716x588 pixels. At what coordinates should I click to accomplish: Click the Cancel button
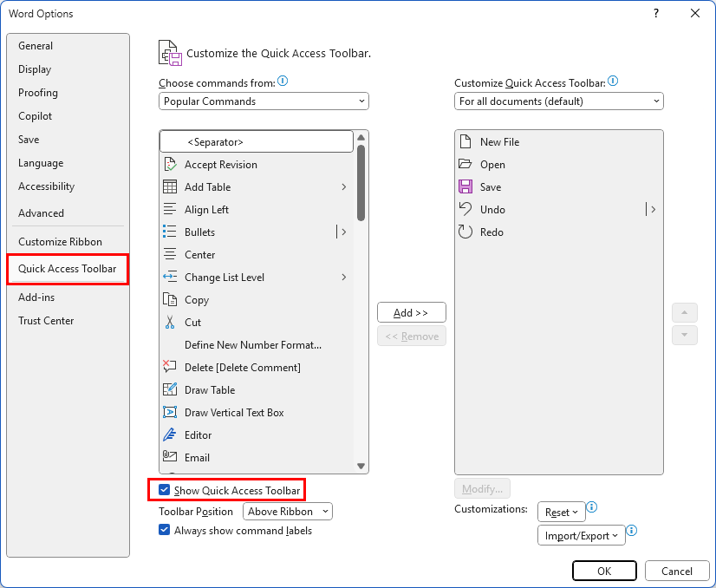tap(677, 571)
